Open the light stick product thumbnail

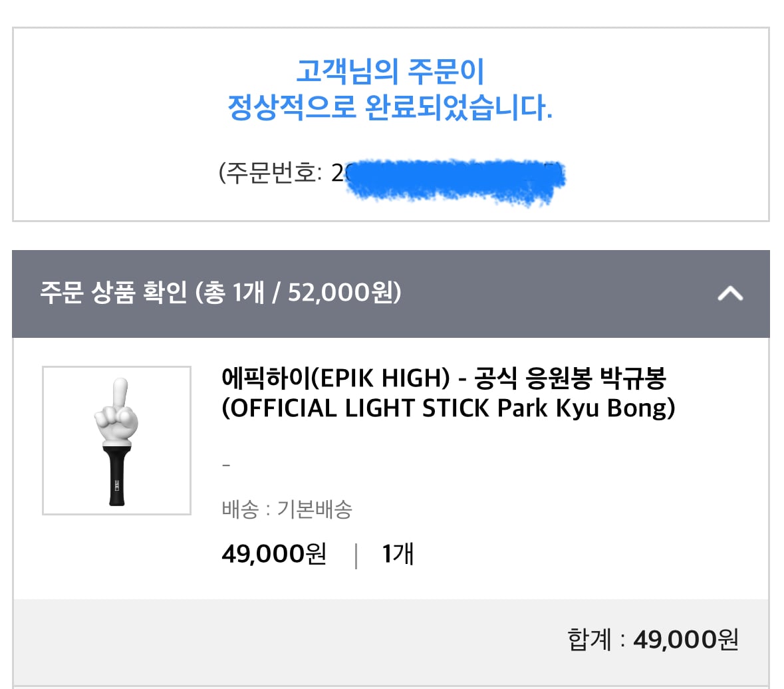[x=116, y=440]
